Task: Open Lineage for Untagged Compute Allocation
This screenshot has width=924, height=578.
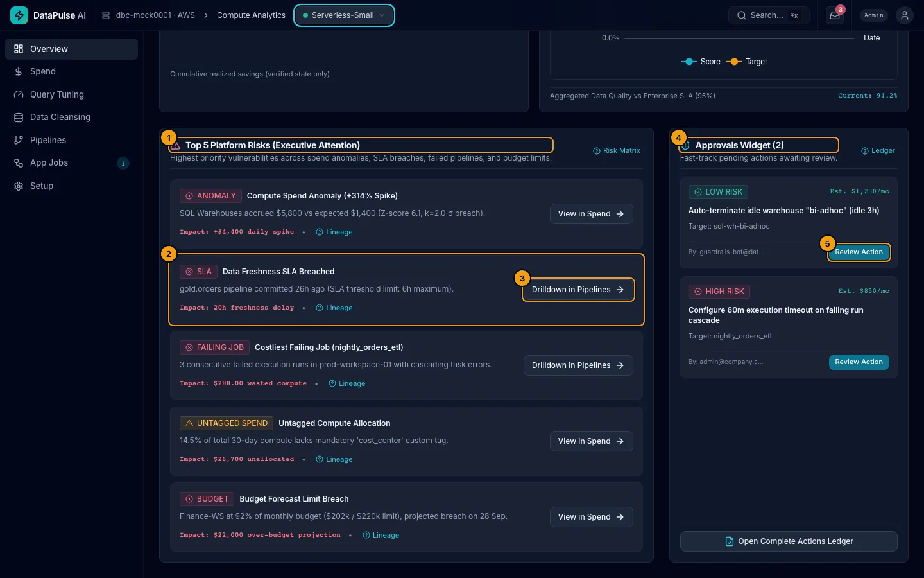Action: pyautogui.click(x=334, y=460)
